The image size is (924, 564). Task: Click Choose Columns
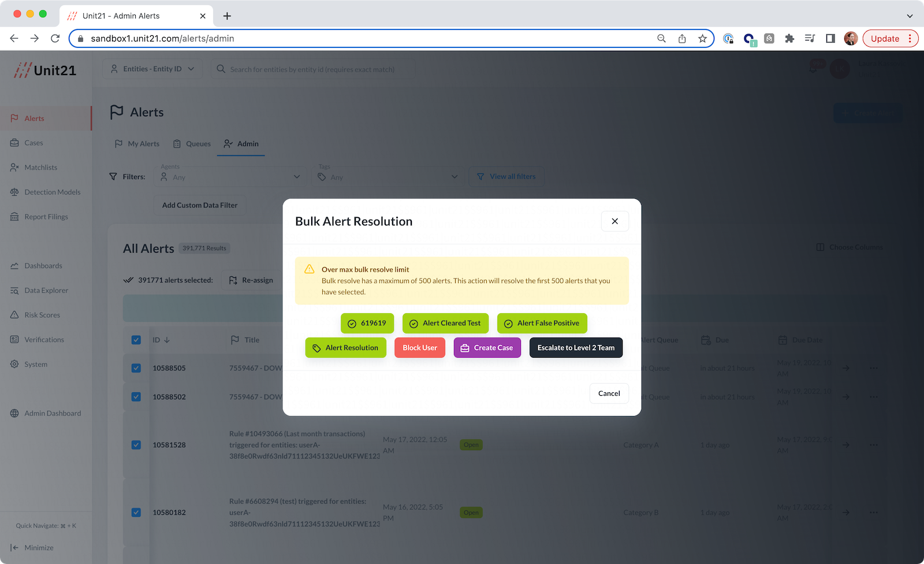click(x=850, y=247)
